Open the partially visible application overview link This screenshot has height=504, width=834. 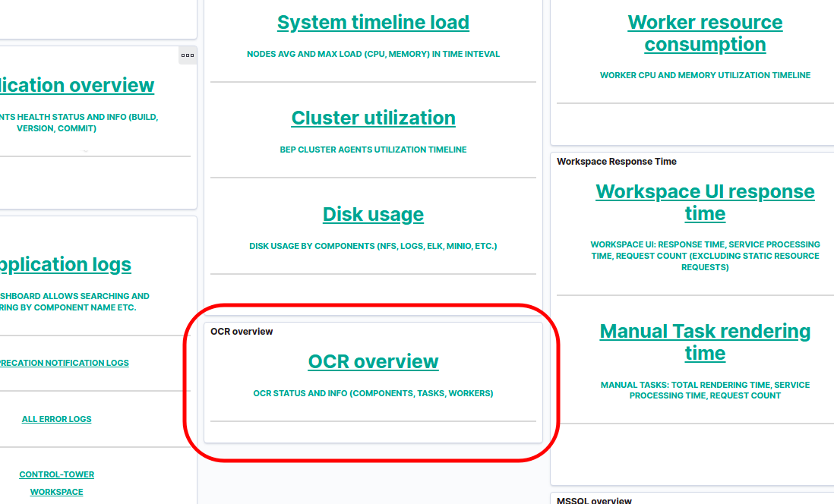[x=77, y=85]
